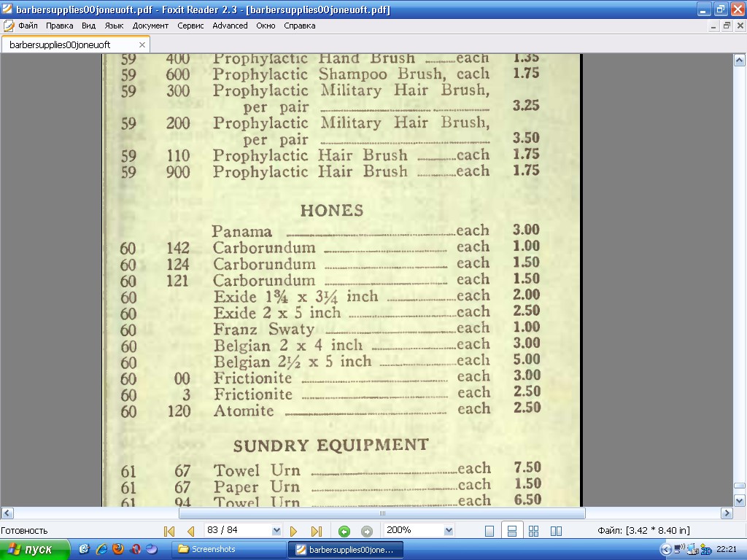Screen dimensions: 747x560
Task: Open the Файл menu
Action: pos(28,26)
